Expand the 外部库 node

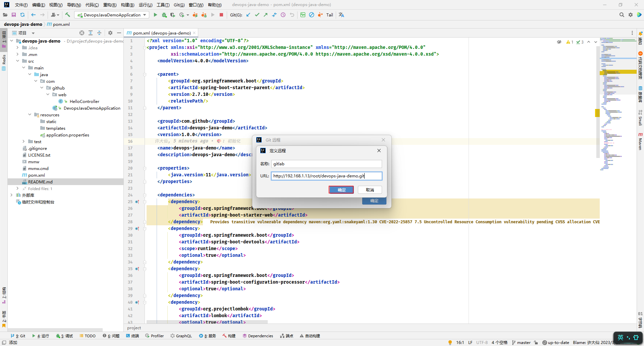click(11, 195)
